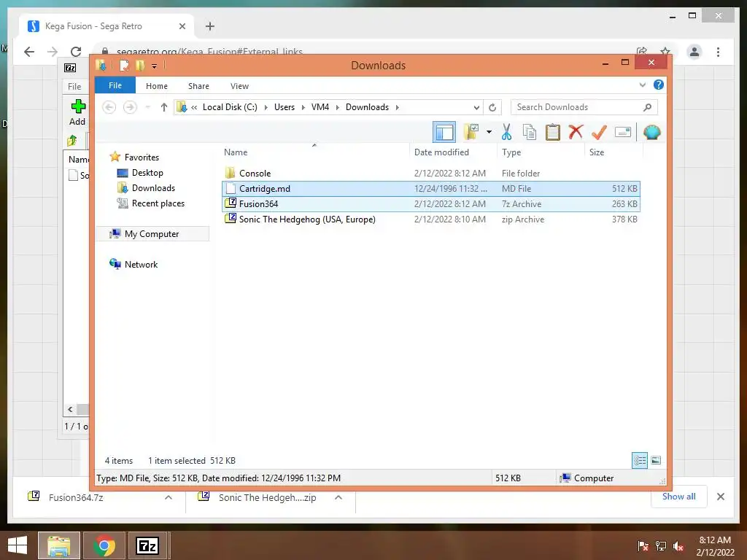The image size is (747, 560).
Task: Refresh the Downloads folder view
Action: (x=492, y=107)
